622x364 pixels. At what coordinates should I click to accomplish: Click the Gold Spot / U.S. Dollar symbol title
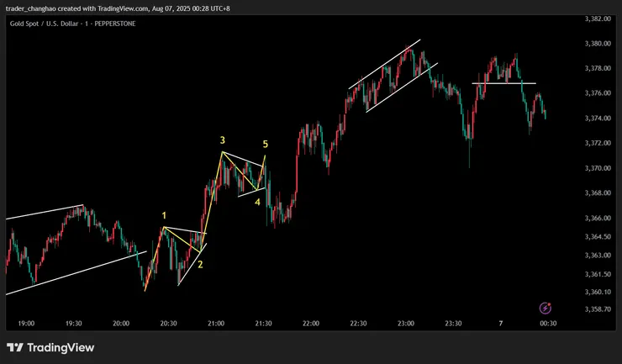[72, 24]
